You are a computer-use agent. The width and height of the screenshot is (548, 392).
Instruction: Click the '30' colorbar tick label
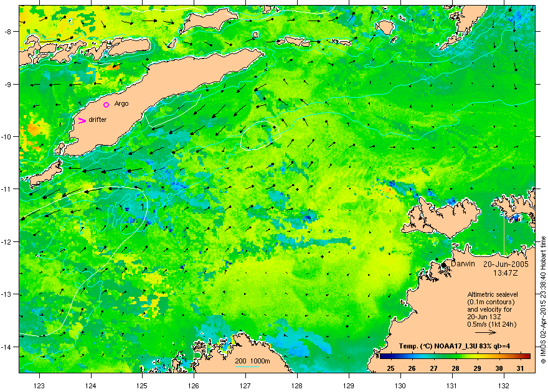[499, 368]
